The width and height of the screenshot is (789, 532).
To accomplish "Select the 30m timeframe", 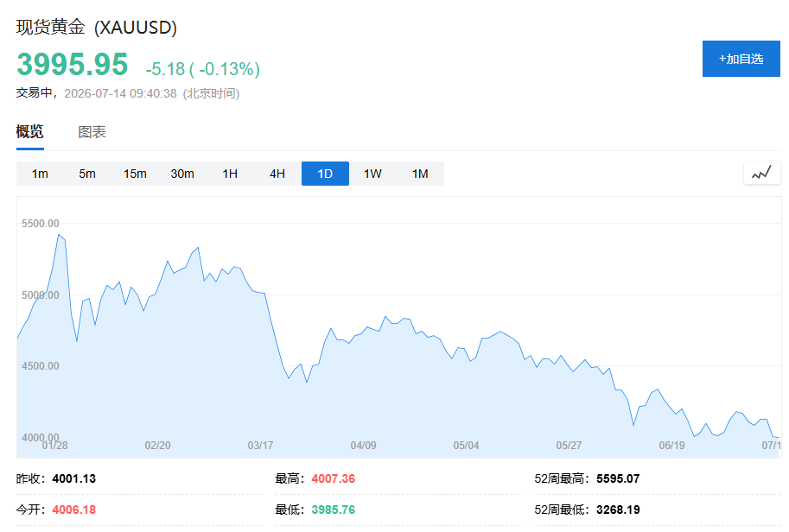I will 182,174.
